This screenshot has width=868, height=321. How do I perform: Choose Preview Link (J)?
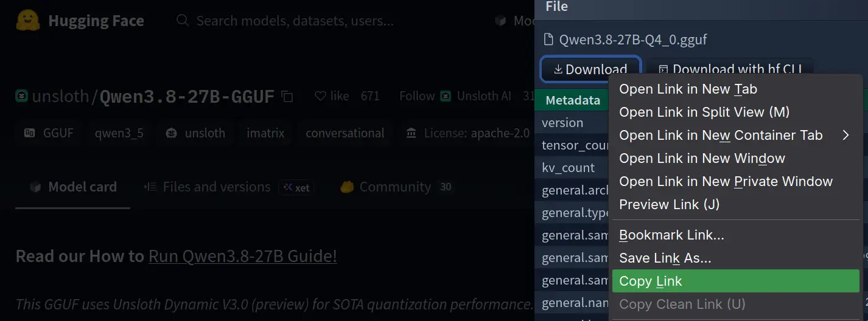tap(735, 204)
